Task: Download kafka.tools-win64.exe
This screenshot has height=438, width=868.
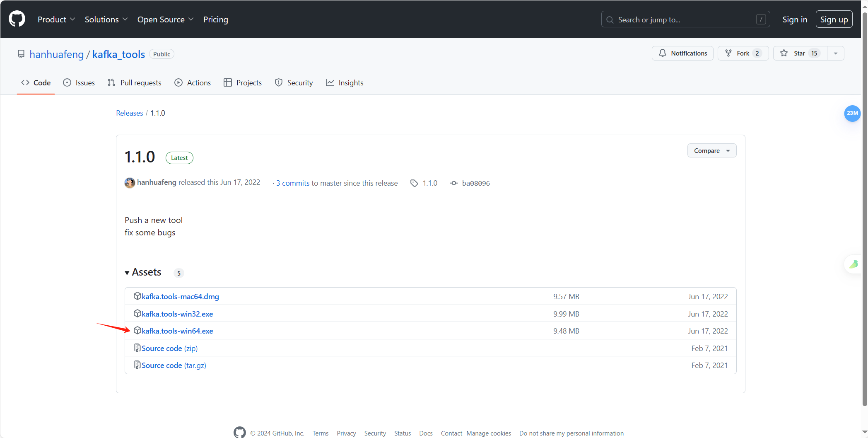Action: (177, 331)
